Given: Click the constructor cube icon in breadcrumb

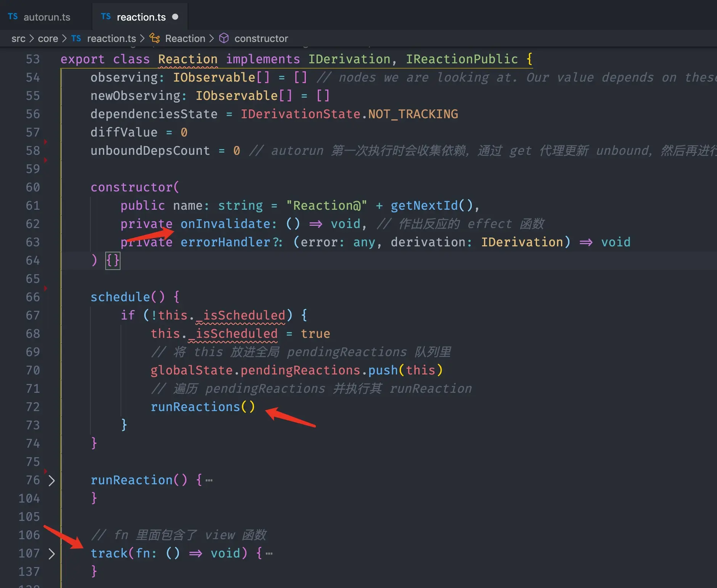Looking at the screenshot, I should pos(224,38).
